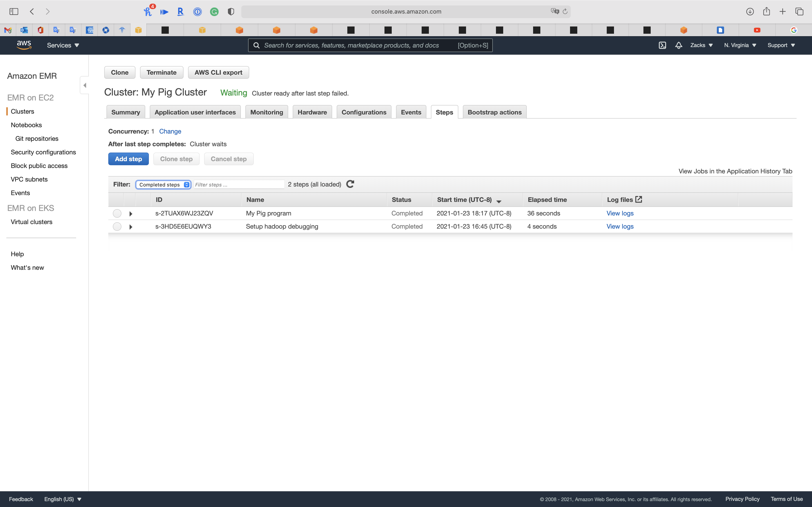Select the Setup hadoop debugging radio button
Screen dimensions: 812x507
pyautogui.click(x=117, y=227)
